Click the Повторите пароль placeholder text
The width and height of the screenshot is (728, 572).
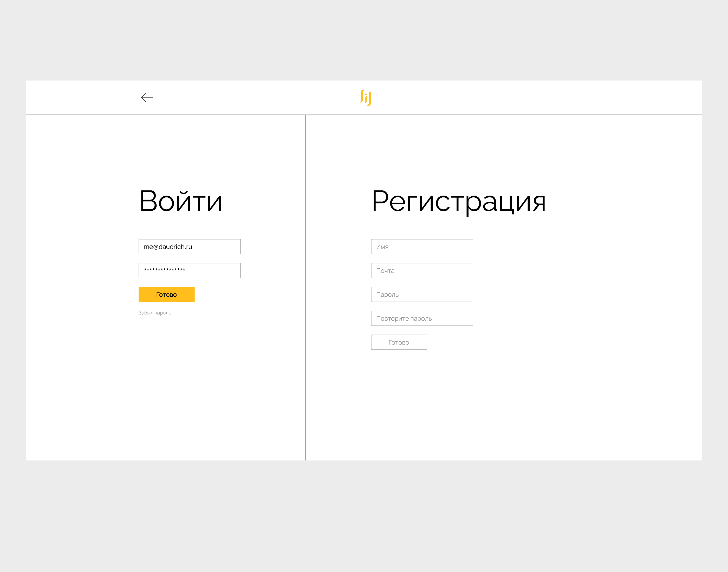coord(404,318)
